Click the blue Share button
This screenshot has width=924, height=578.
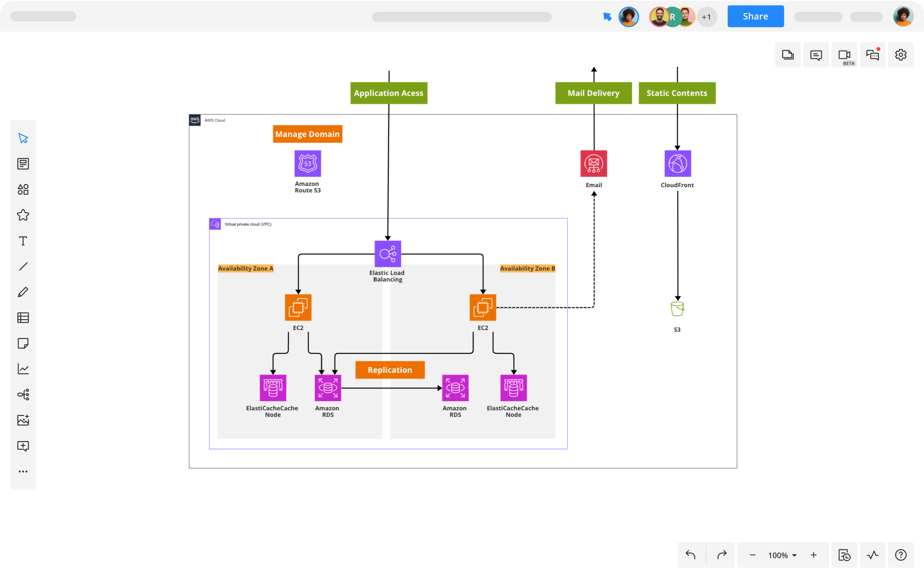[755, 16]
